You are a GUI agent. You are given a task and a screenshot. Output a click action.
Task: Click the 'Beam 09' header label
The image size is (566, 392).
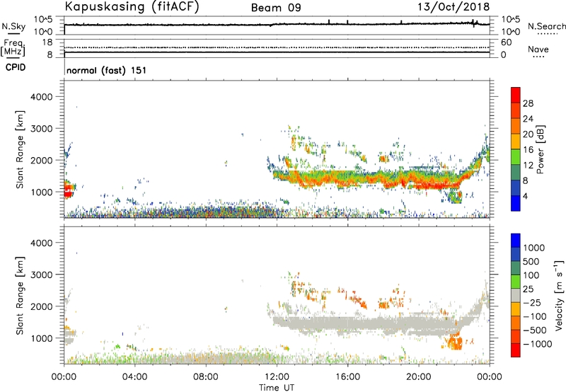(x=276, y=8)
